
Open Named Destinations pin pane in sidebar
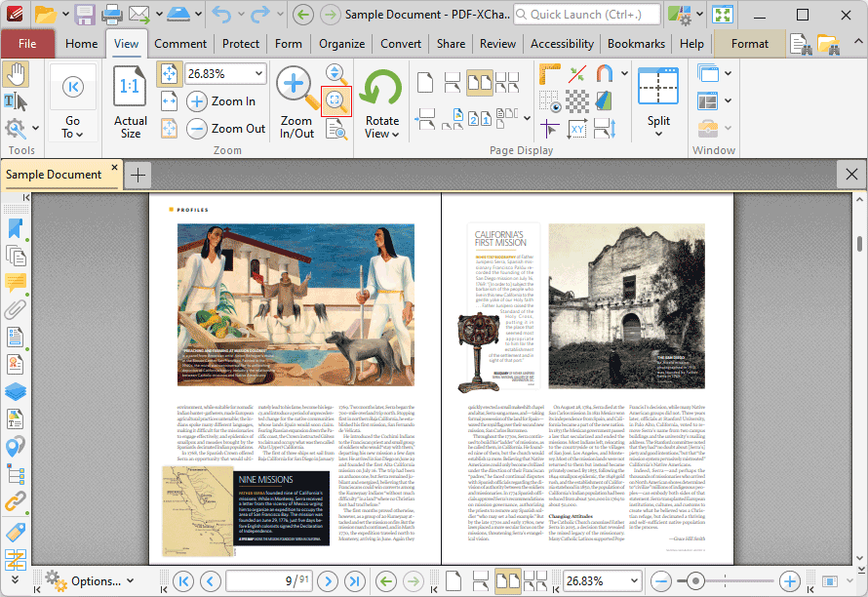click(x=16, y=447)
